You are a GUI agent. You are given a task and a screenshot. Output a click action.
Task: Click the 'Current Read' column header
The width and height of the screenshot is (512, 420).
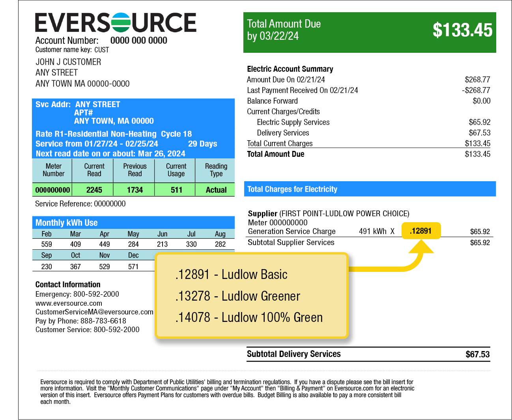[x=94, y=170]
